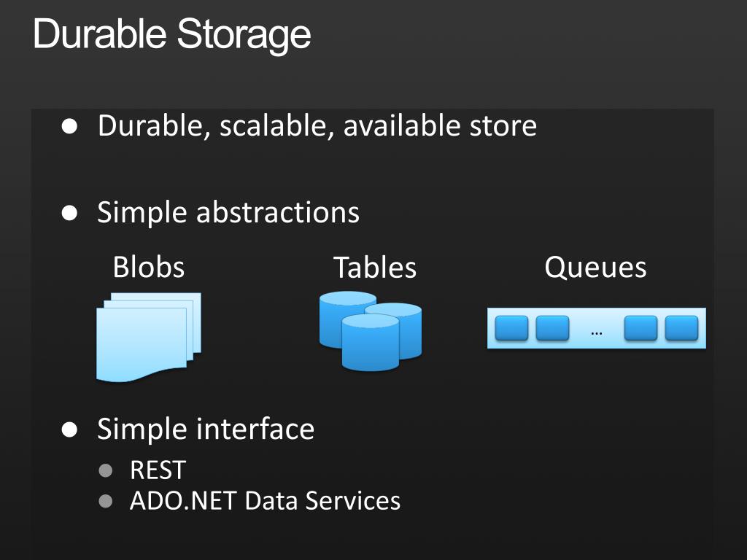Click the gray bullet next to REST
Viewport: 747px width, 560px height.
(x=106, y=470)
